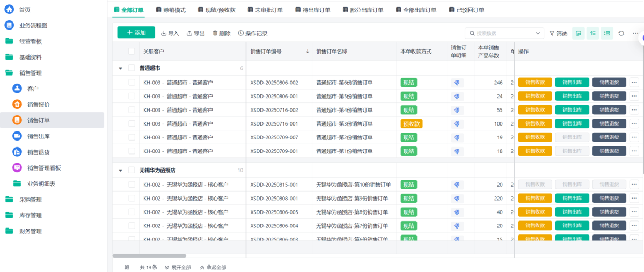Click the green 添加 button
644x272 pixels.
tap(136, 33)
